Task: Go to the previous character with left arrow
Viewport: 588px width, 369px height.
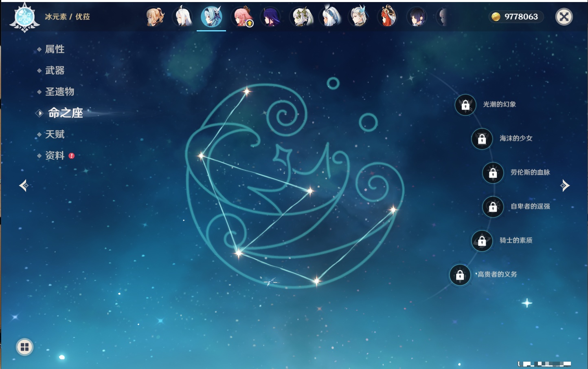Action: (x=24, y=186)
